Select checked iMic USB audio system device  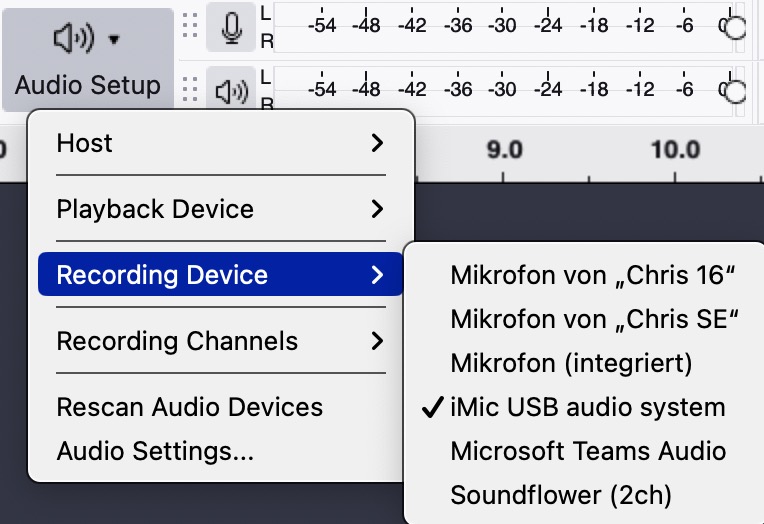[587, 408]
